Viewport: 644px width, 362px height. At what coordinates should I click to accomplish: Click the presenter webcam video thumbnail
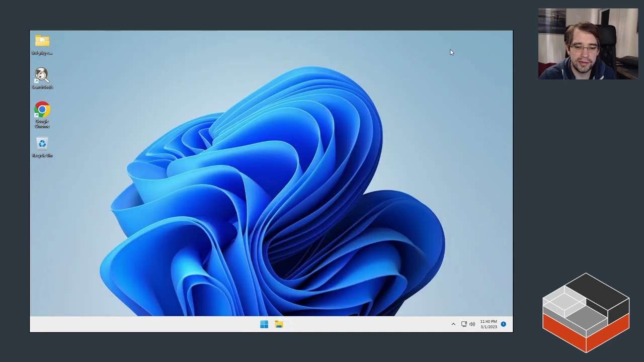[x=588, y=44]
